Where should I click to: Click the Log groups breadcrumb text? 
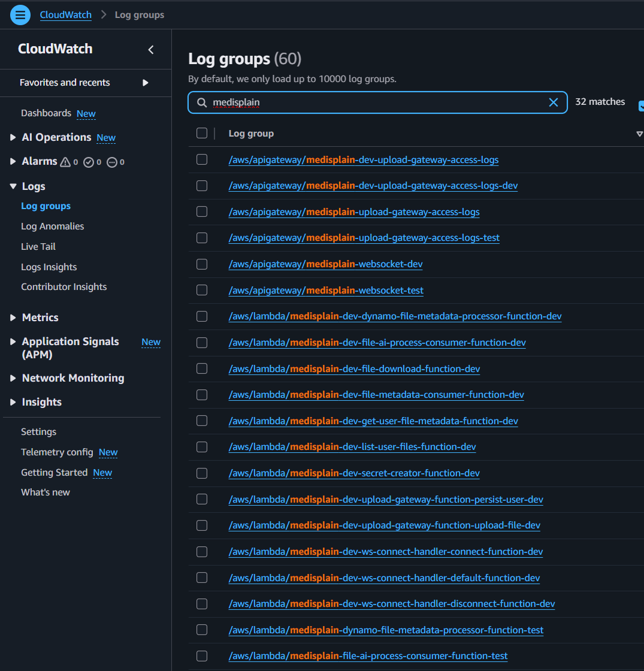tap(140, 15)
